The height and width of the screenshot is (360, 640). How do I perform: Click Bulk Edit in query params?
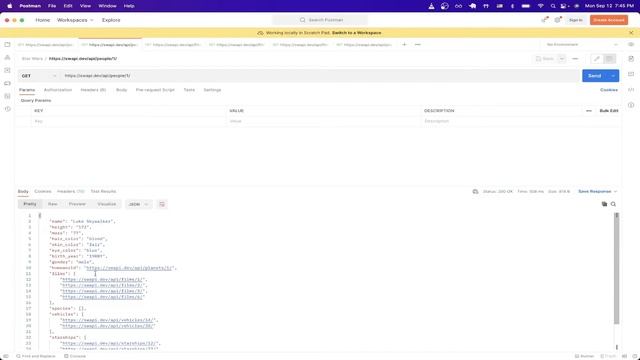[609, 111]
